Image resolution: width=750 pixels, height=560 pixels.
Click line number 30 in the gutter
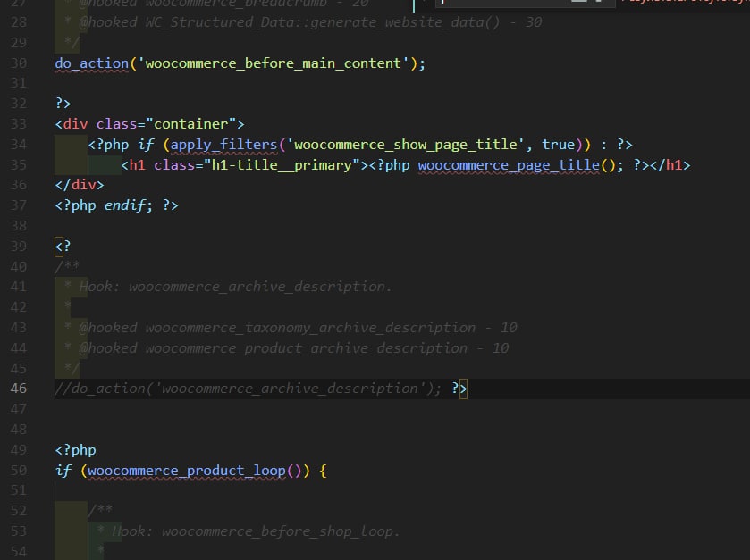coord(19,63)
